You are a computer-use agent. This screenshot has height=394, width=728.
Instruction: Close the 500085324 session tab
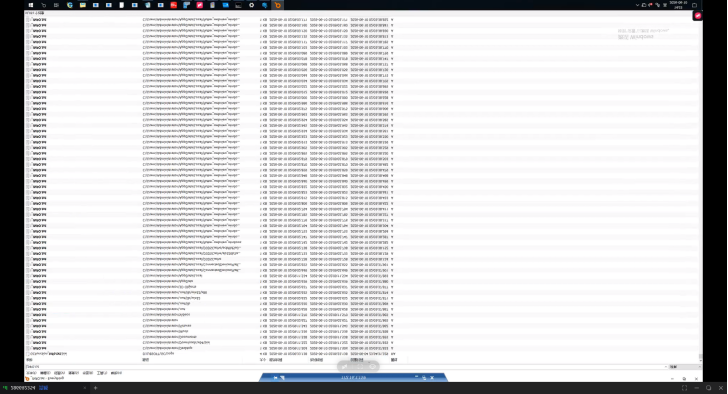(x=84, y=388)
